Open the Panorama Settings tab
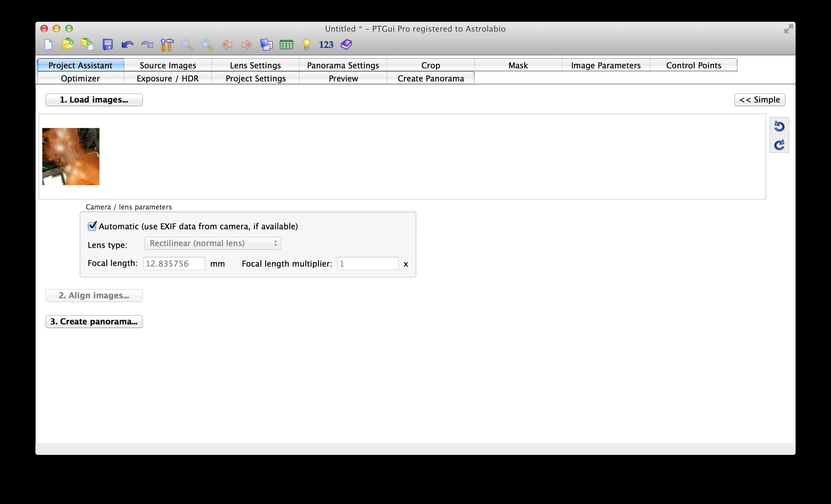Screen dimensions: 831x504 tap(343, 65)
